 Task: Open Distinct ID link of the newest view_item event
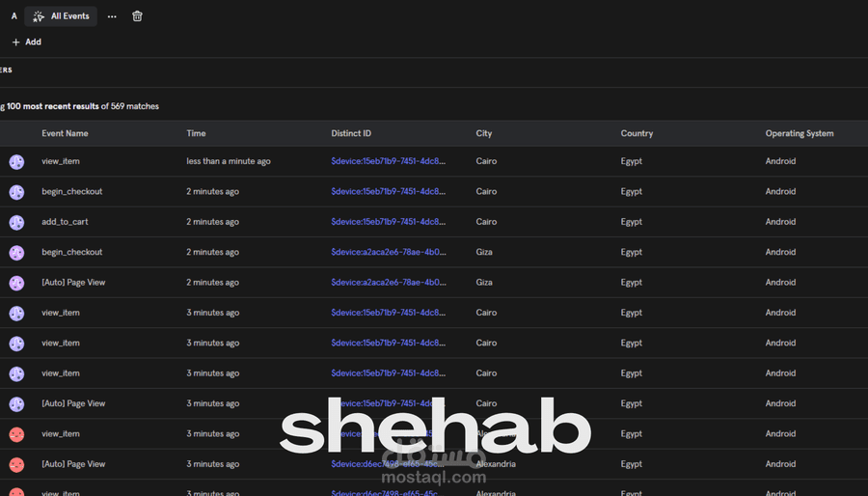388,161
